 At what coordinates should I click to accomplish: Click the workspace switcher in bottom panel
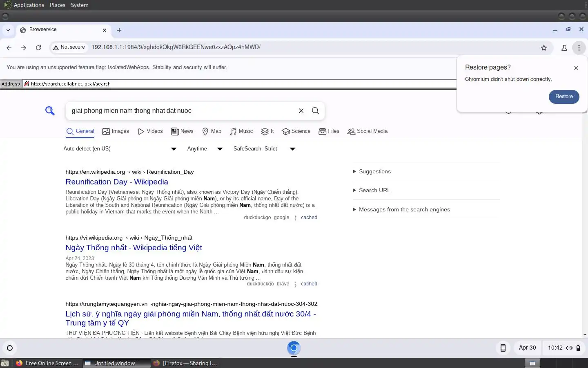pos(532,363)
